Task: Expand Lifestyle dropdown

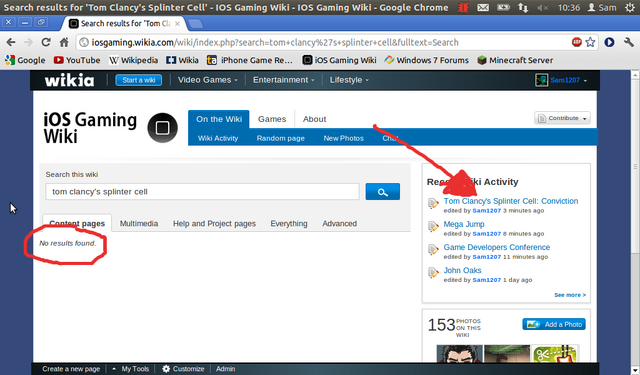Action: point(349,80)
